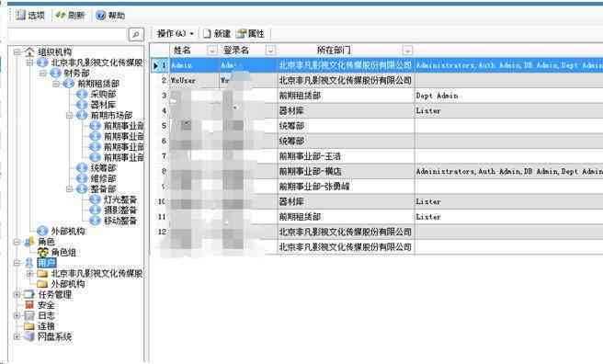Expand the 网盘系统 node
This screenshot has height=364, width=603.
(x=17, y=336)
